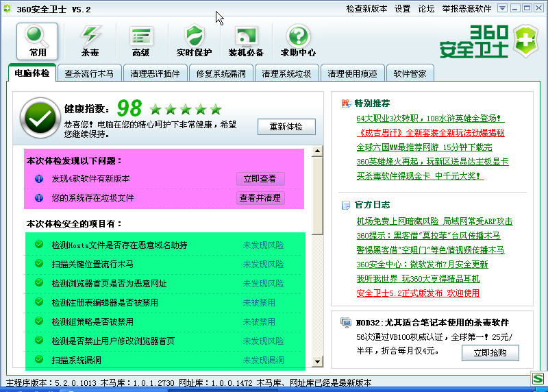This screenshot has width=548, height=392.
Task: Open the 实时保护 shield section
Action: click(x=194, y=41)
